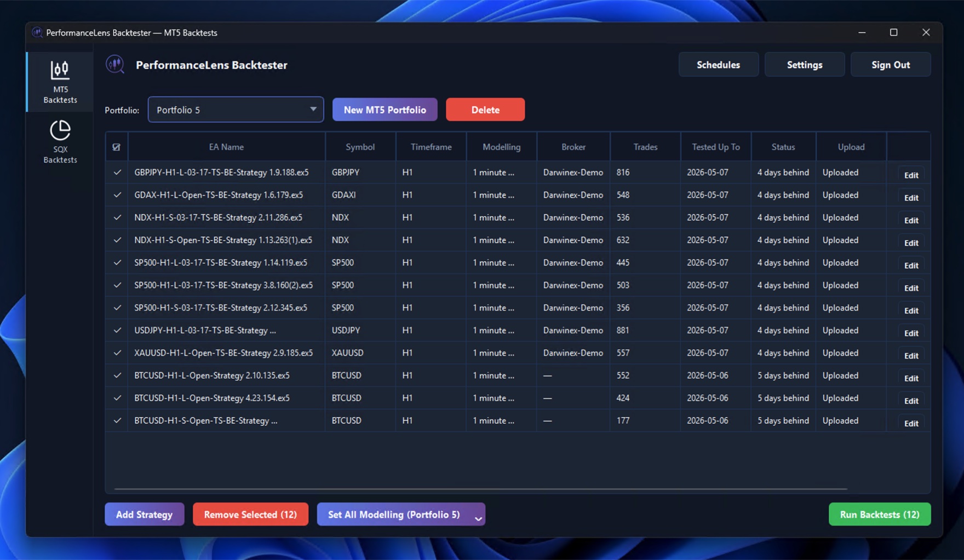Edit the XAUUSD strategy row
964x560 pixels.
click(911, 355)
